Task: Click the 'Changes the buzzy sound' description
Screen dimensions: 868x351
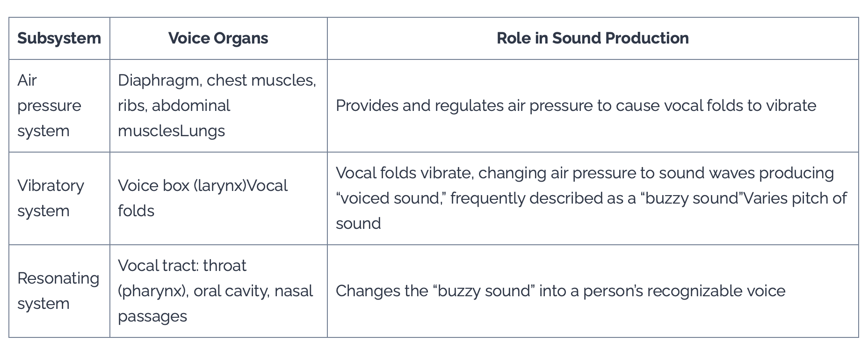Action: pyautogui.click(x=560, y=291)
